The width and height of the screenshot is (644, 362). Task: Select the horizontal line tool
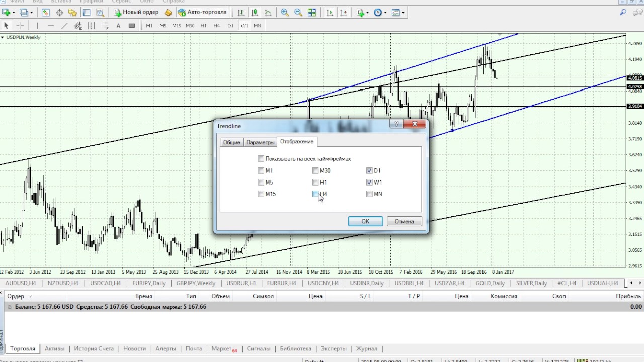[51, 25]
